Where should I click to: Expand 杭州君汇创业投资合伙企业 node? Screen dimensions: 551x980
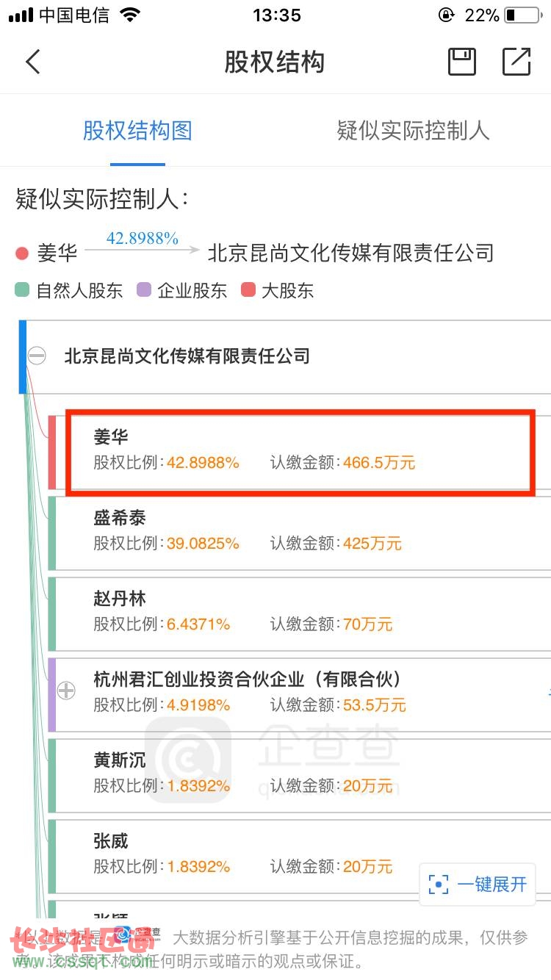click(67, 691)
